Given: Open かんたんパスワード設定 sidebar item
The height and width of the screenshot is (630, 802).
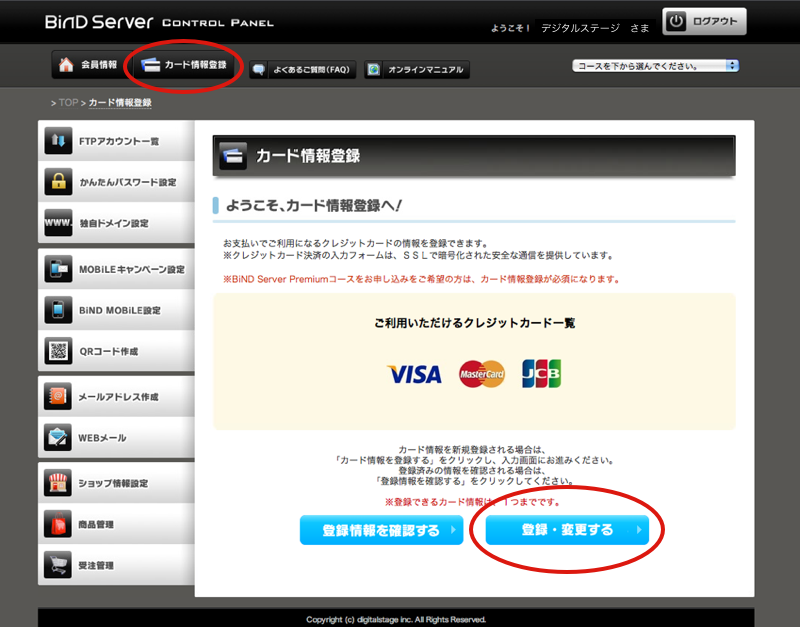Looking at the screenshot, I should [x=116, y=182].
